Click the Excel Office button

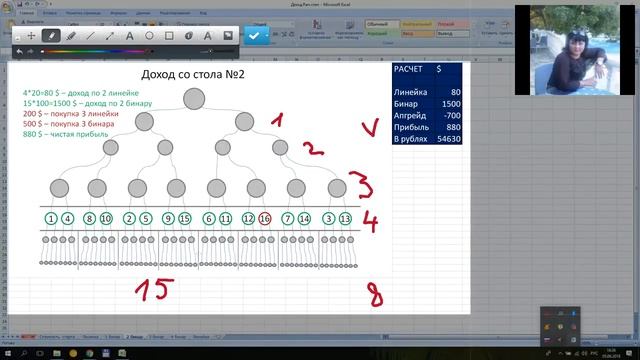[x=6, y=7]
